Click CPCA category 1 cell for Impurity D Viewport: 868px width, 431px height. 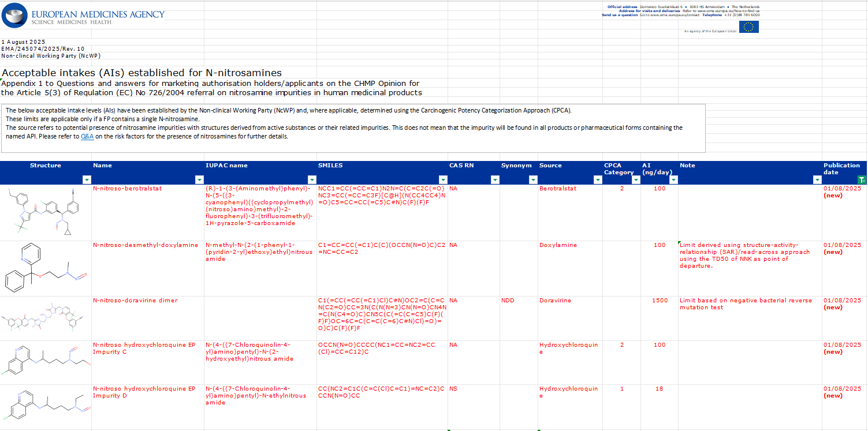pos(622,407)
